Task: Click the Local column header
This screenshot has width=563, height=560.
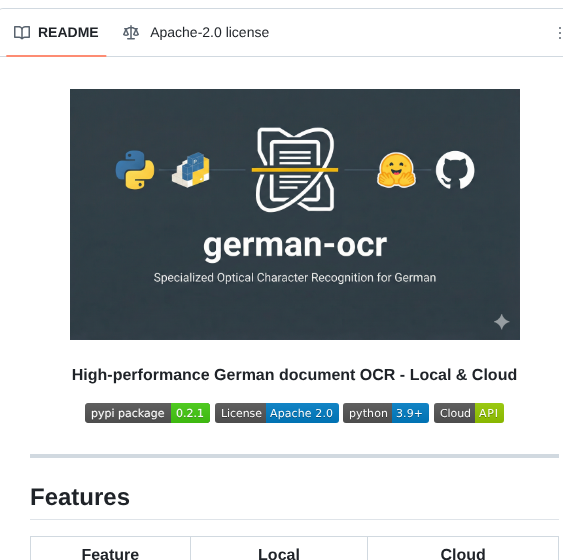Action: point(279,554)
